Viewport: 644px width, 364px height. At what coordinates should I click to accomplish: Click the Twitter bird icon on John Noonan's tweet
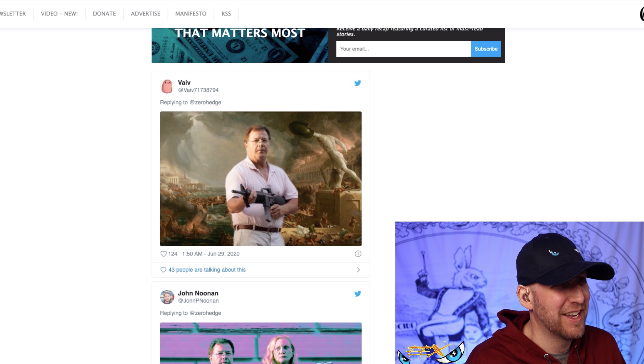[x=357, y=293]
